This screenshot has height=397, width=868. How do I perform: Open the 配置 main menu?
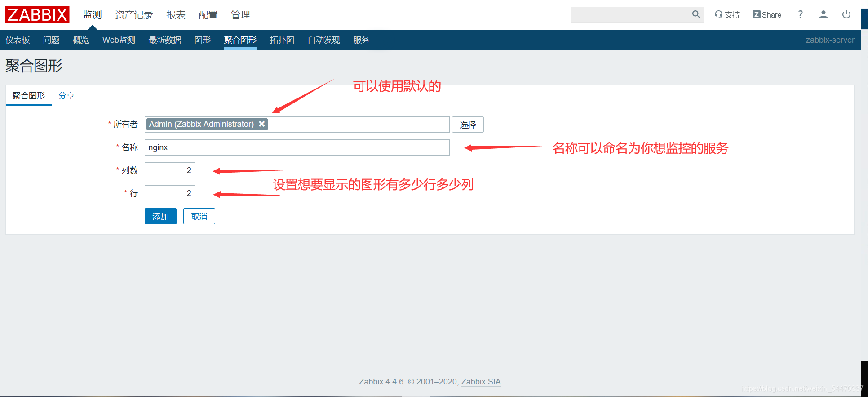click(x=208, y=15)
